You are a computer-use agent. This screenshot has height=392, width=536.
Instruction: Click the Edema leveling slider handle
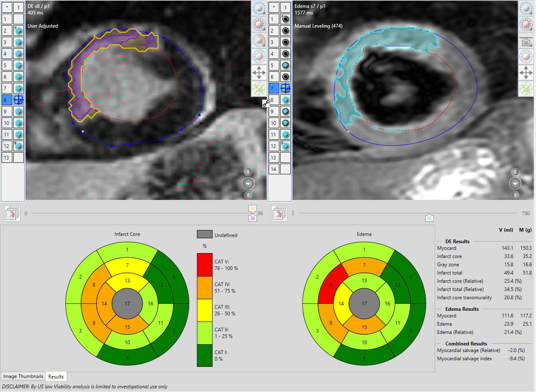pyautogui.click(x=429, y=217)
